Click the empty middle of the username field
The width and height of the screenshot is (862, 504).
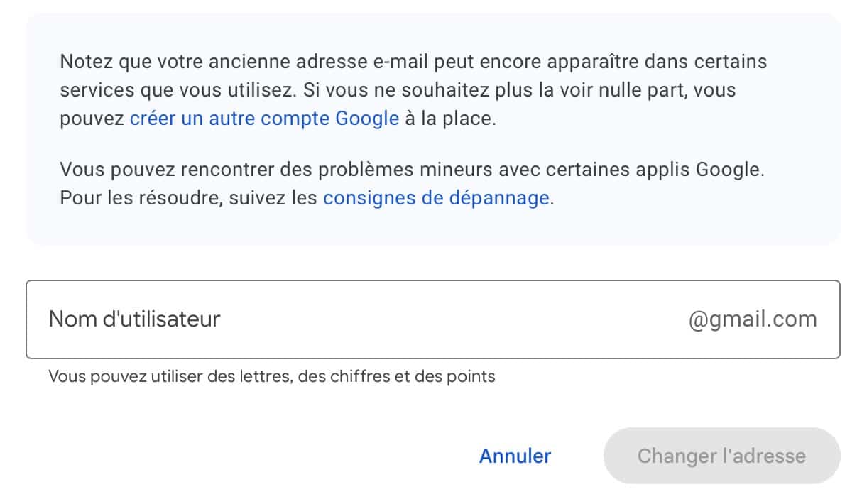(x=454, y=319)
